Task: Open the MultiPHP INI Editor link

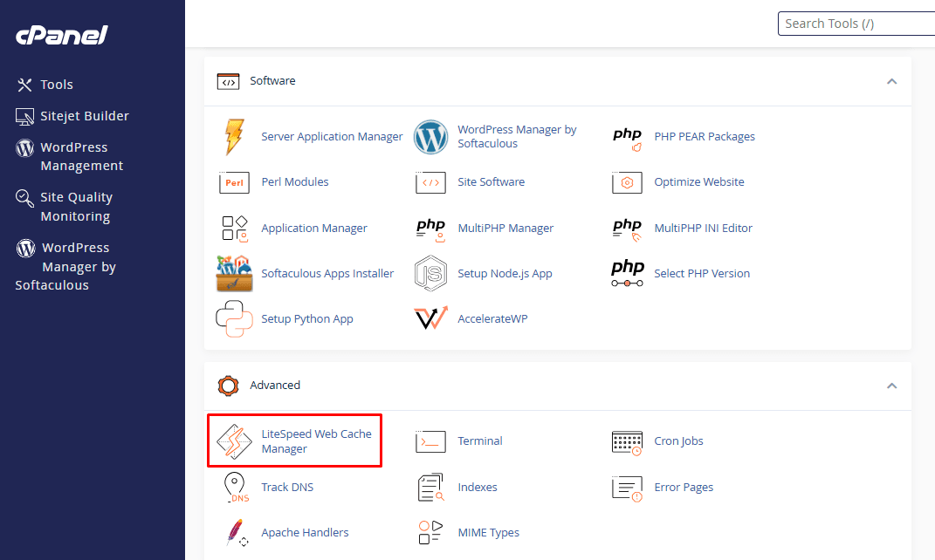Action: point(703,229)
